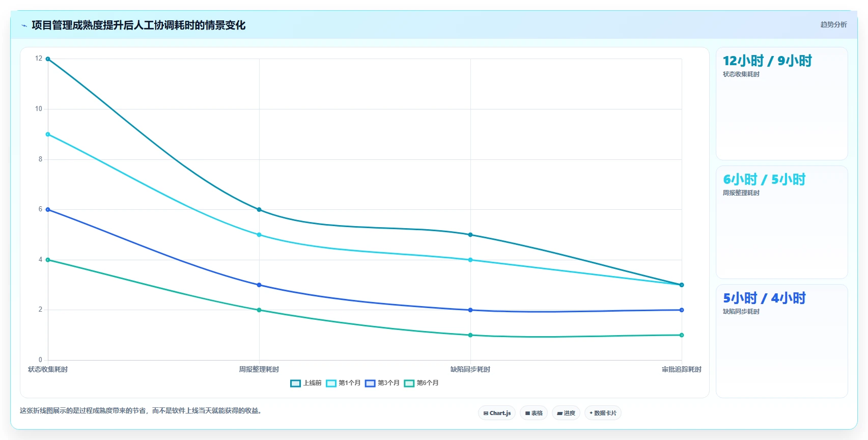Click the y-axis value 12

tap(39, 59)
